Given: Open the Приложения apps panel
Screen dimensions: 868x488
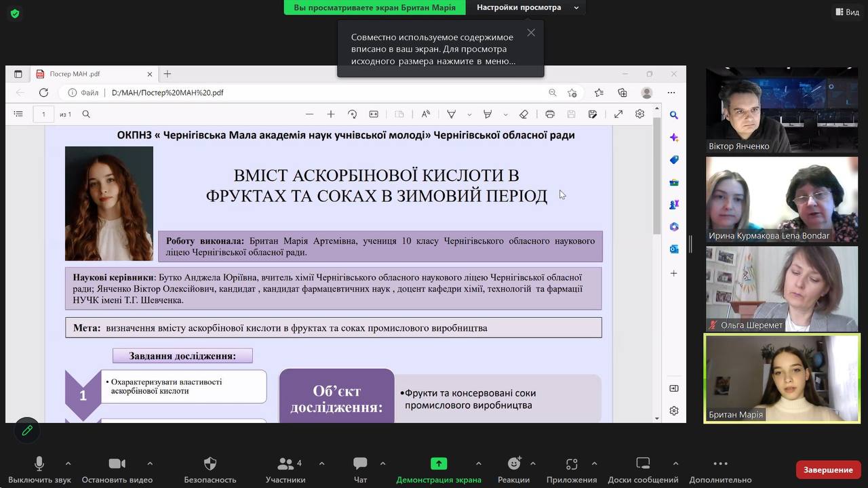Looking at the screenshot, I should 572,470.
